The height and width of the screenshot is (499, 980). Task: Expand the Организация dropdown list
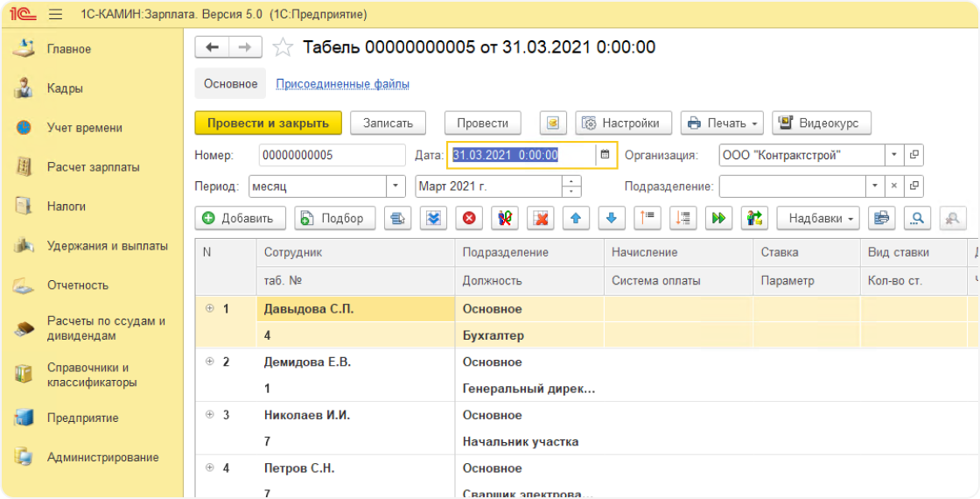[893, 155]
